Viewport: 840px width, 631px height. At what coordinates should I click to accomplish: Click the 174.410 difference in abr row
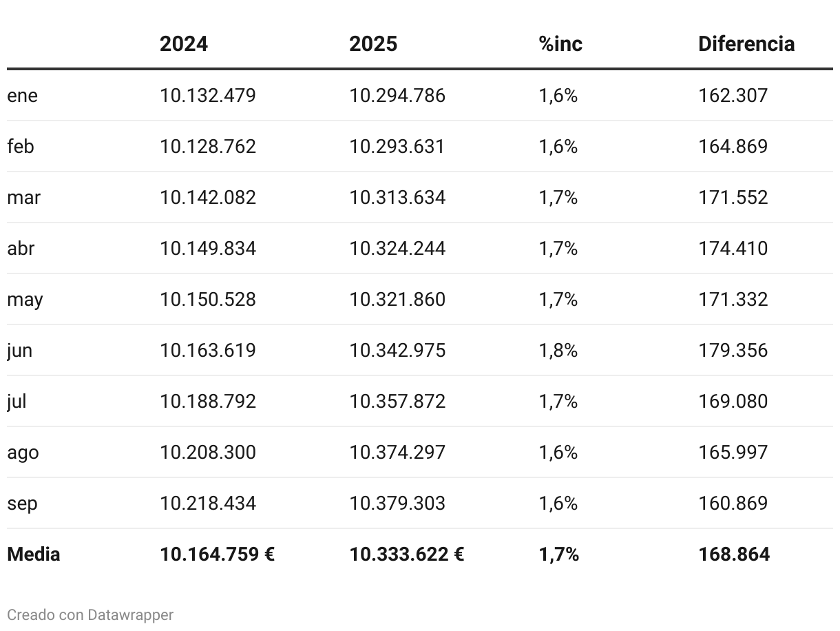[x=733, y=249]
